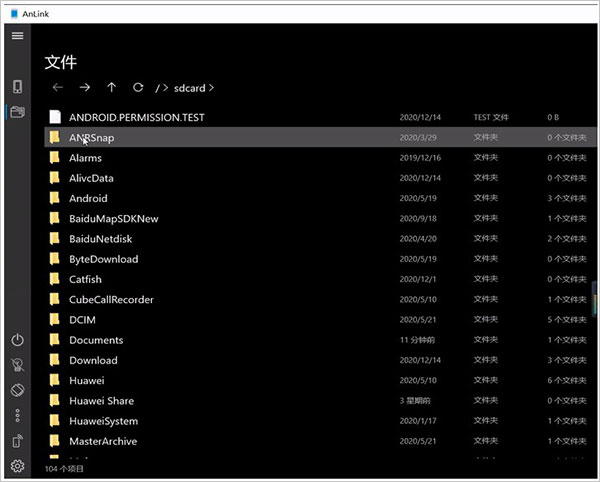This screenshot has width=600, height=482.
Task: Click sdcard in the breadcrumb path
Action: point(188,88)
